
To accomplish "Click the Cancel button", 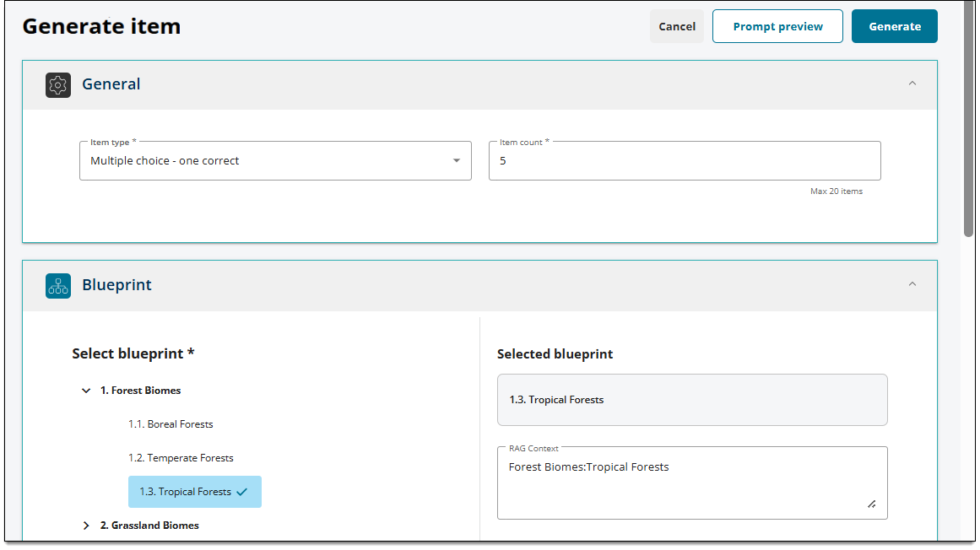I will 677,26.
